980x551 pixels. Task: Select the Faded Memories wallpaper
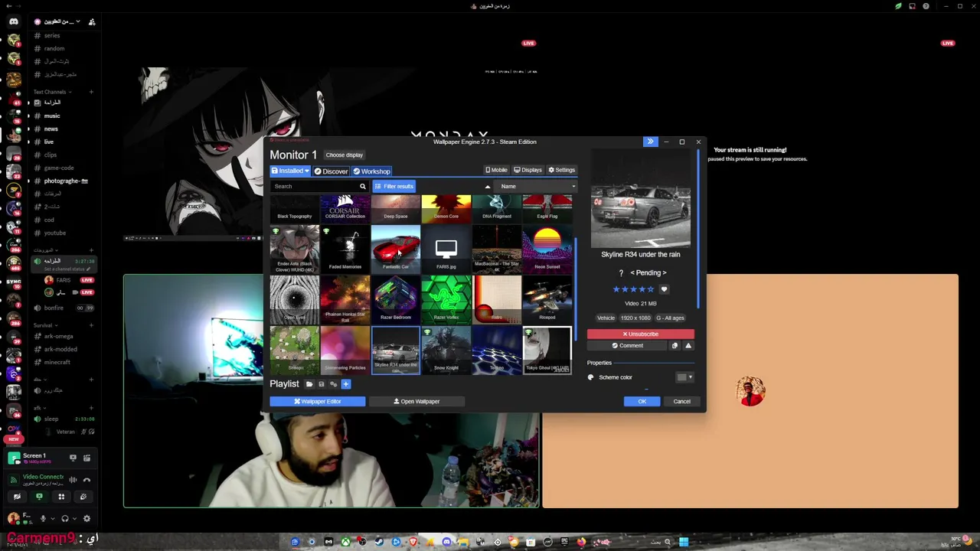click(x=345, y=248)
